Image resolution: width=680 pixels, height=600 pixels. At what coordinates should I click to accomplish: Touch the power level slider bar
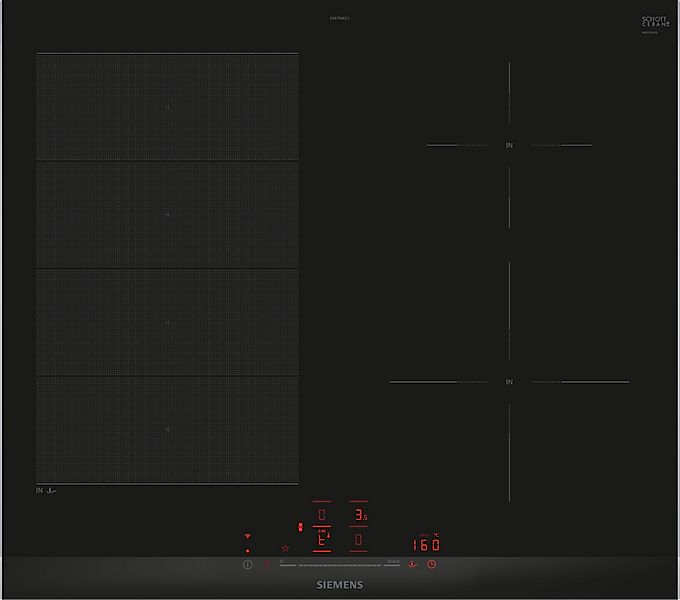[x=335, y=565]
